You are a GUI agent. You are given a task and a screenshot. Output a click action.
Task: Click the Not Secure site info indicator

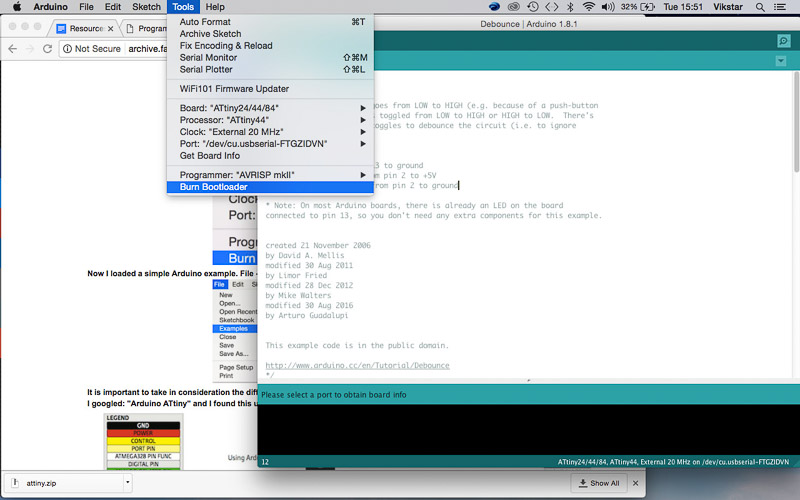coord(92,49)
